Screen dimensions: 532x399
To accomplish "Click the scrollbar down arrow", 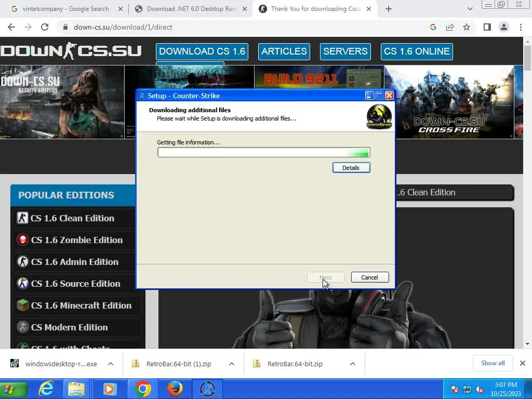I will 528,344.
